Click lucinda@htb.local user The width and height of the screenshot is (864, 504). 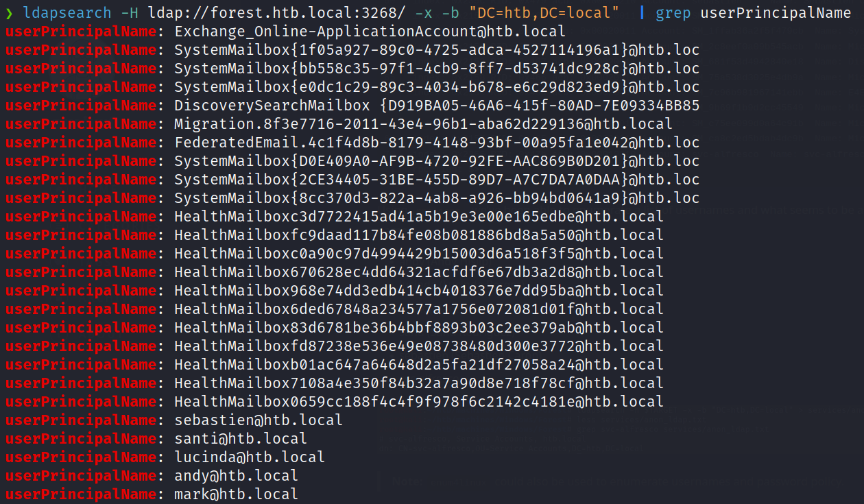click(x=249, y=457)
